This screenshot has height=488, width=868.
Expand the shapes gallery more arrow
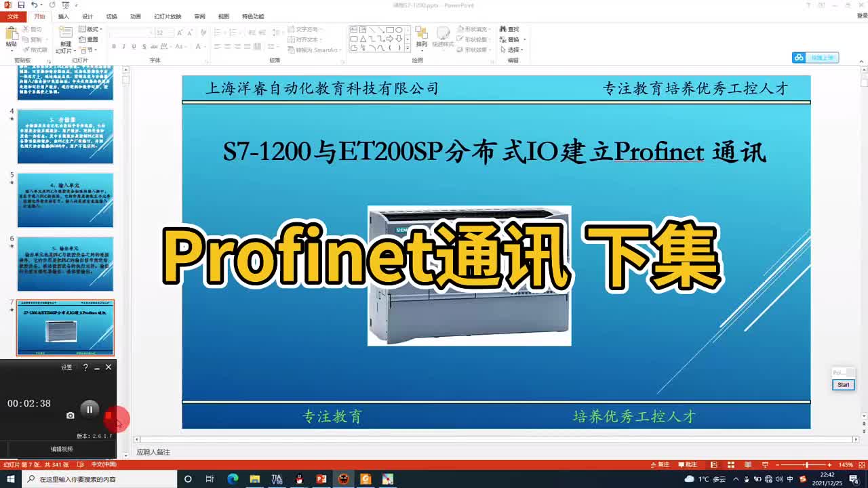(407, 47)
